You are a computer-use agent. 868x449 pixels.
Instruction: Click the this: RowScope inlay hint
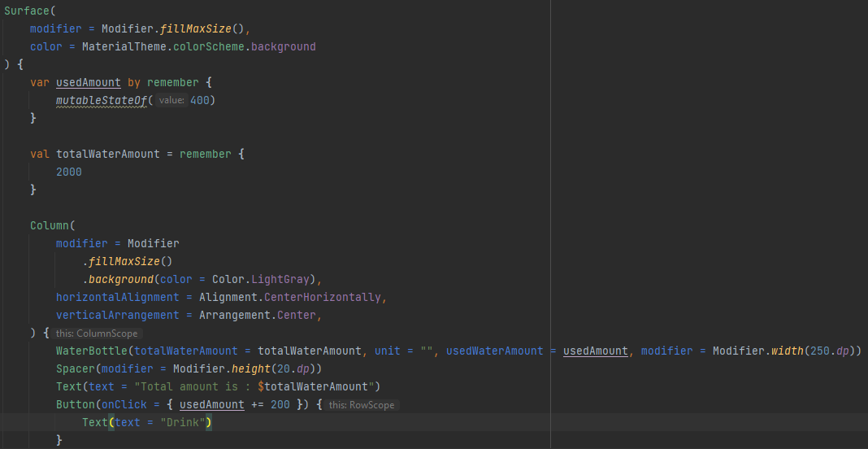[x=362, y=404]
